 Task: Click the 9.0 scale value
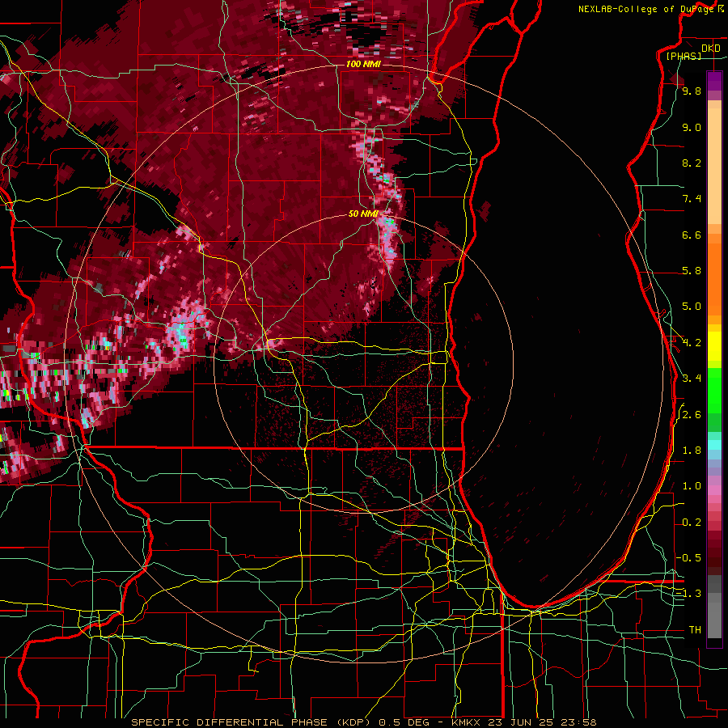[692, 128]
